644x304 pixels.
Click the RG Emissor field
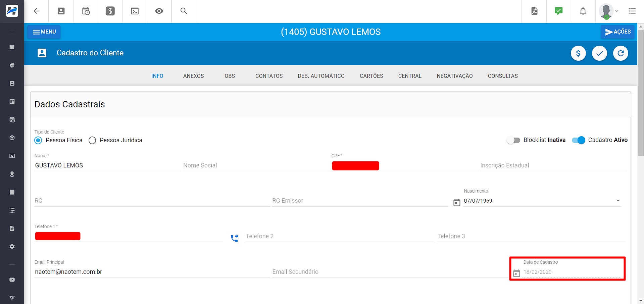pos(360,201)
